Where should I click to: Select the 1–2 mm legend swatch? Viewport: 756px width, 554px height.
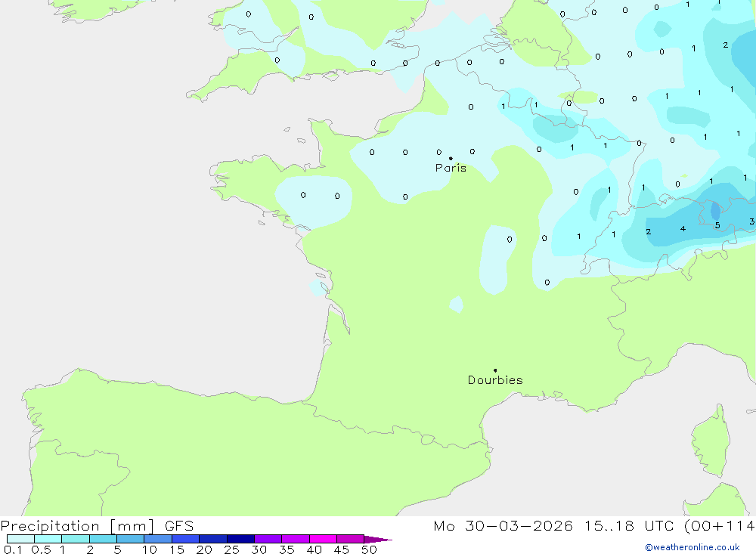[76, 539]
